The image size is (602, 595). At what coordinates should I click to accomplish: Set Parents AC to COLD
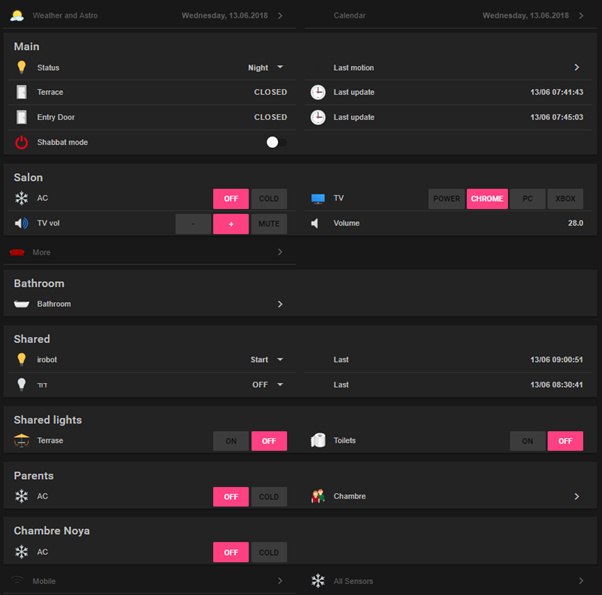tap(269, 497)
